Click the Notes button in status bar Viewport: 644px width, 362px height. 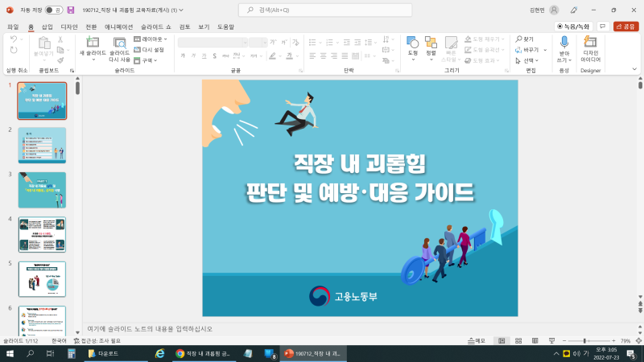coord(477,340)
